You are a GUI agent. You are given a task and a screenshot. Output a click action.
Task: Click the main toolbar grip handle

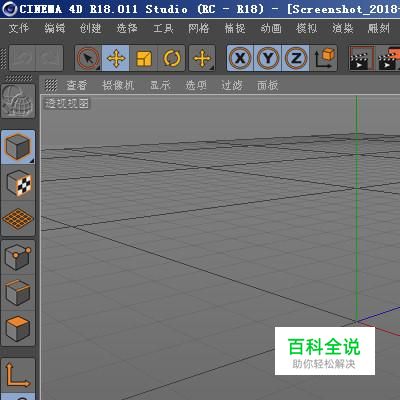(x=4, y=59)
